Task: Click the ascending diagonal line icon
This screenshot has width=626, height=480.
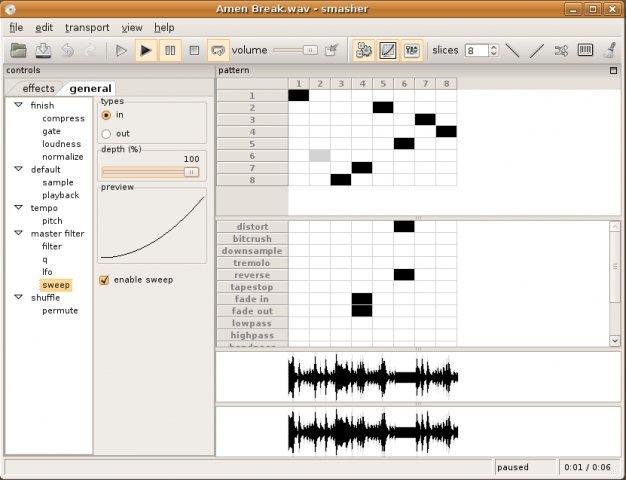Action: [537, 50]
